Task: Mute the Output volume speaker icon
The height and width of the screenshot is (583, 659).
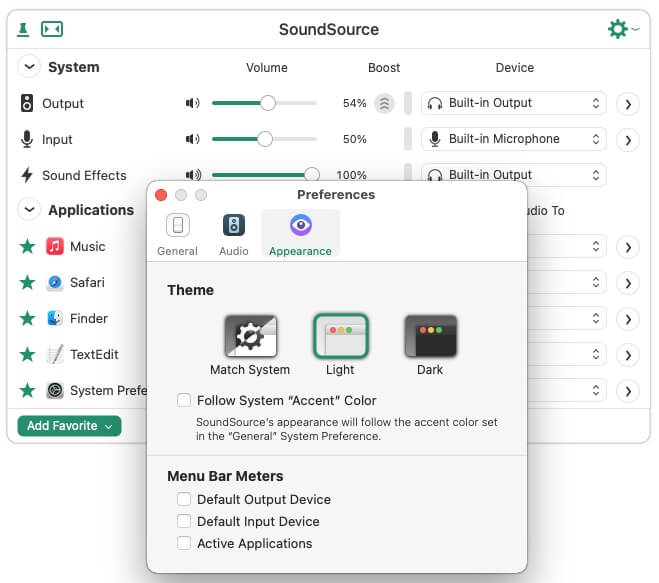Action: click(192, 103)
